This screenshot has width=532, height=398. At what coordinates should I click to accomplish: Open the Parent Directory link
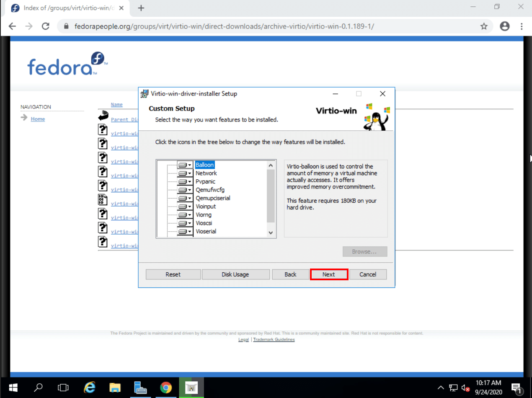(124, 119)
